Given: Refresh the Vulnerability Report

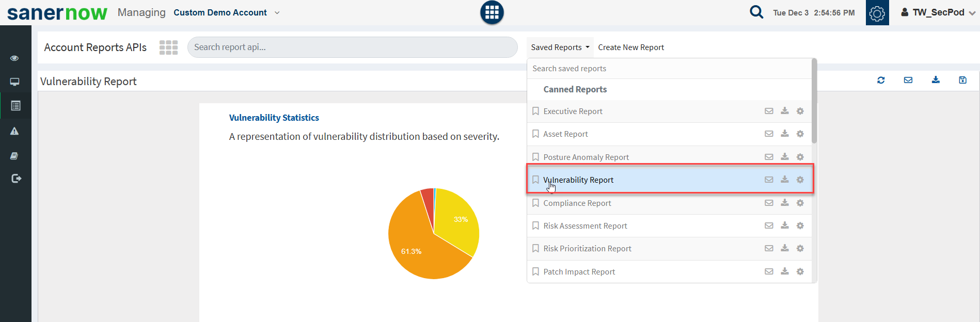Looking at the screenshot, I should [x=881, y=80].
